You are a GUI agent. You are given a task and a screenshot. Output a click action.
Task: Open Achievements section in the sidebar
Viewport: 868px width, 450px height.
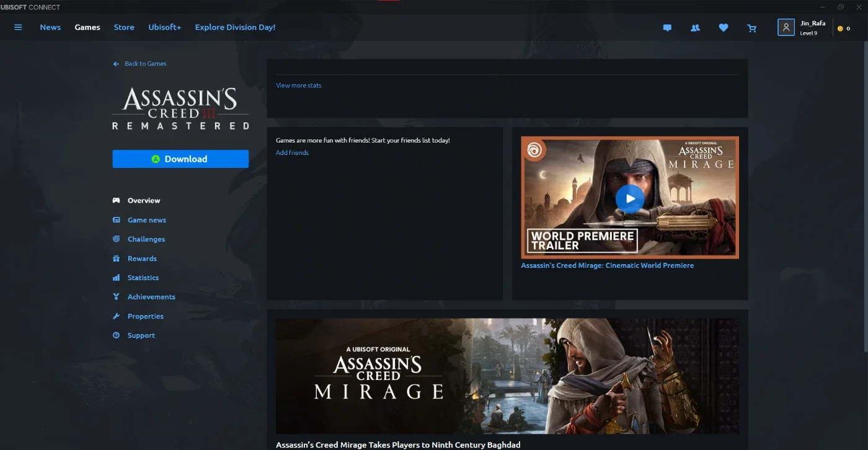pyautogui.click(x=151, y=297)
